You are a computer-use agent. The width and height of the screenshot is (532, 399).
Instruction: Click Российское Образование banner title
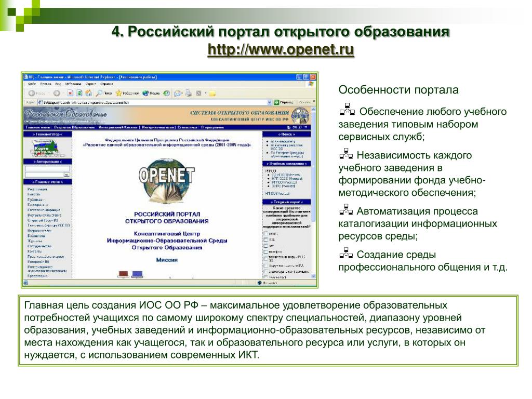65,113
